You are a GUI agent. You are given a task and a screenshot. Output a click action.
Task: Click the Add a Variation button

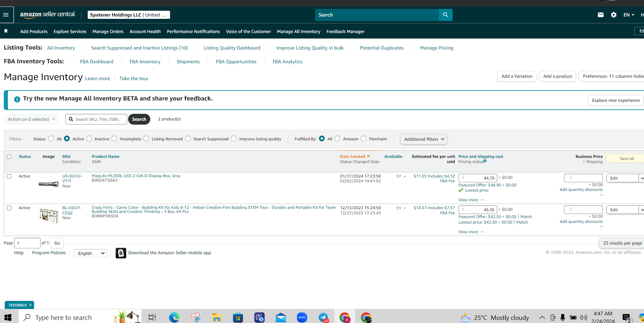tap(517, 76)
